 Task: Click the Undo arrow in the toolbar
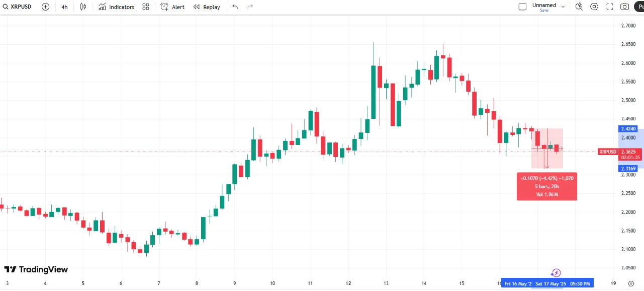(x=234, y=7)
